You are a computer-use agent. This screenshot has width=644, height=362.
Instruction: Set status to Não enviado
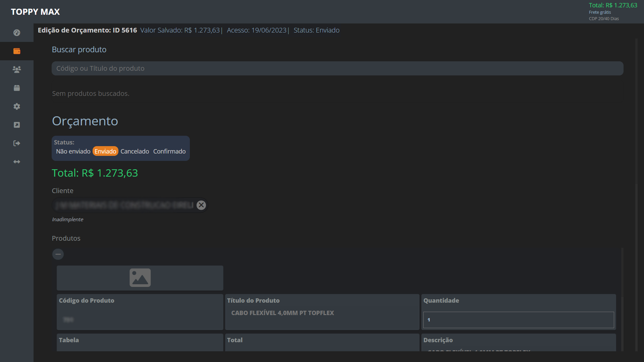[x=73, y=151]
